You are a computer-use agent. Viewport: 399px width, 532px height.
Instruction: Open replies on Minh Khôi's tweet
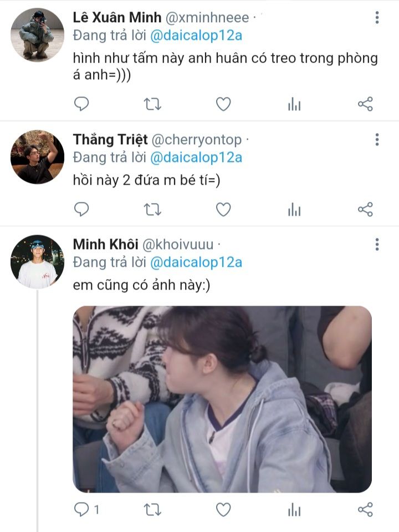point(83,509)
